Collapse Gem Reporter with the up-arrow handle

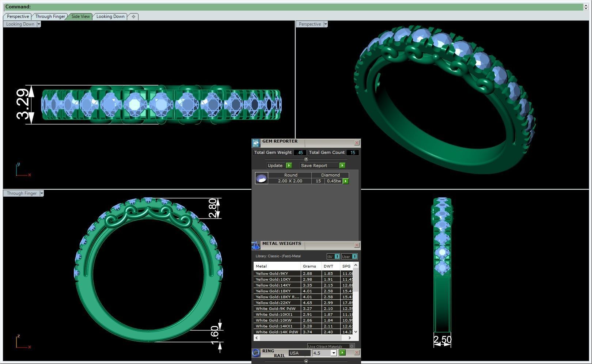pyautogui.click(x=306, y=159)
